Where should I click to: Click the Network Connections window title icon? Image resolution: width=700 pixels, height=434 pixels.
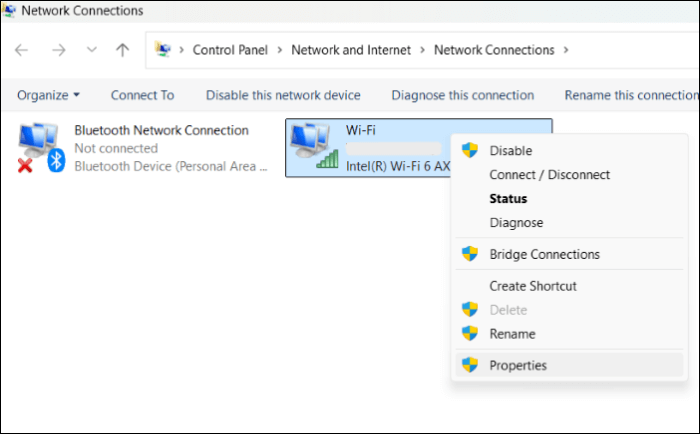[x=10, y=11]
